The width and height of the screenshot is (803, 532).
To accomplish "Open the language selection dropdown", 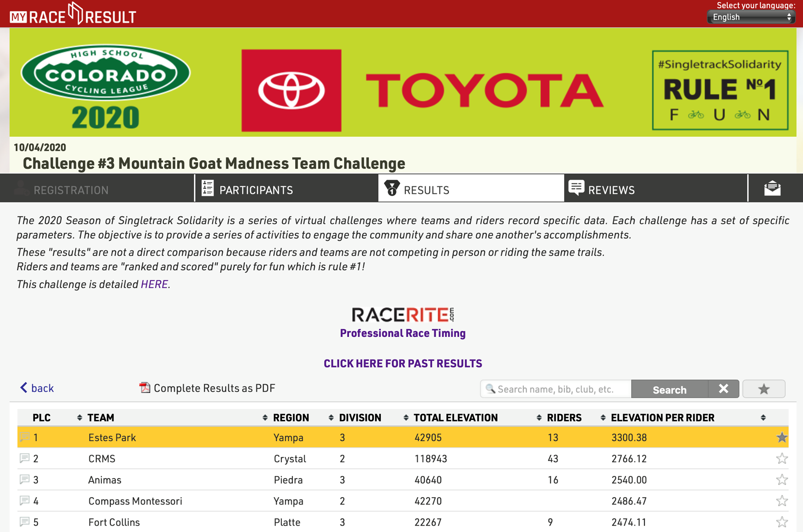I will (751, 17).
